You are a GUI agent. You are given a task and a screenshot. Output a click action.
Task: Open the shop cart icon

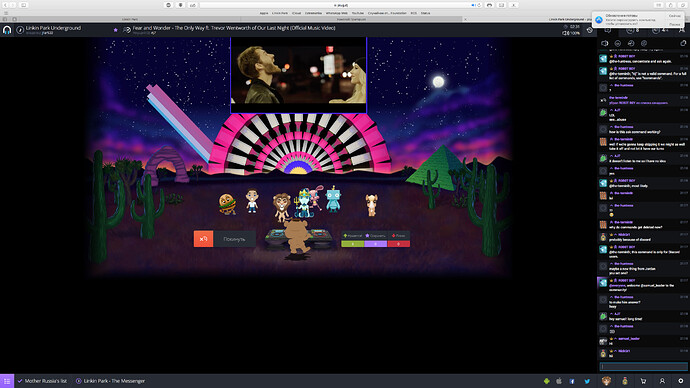pos(643,381)
